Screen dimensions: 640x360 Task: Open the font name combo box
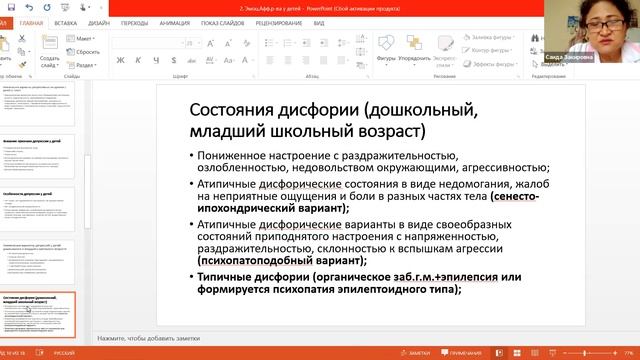pyautogui.click(x=149, y=43)
